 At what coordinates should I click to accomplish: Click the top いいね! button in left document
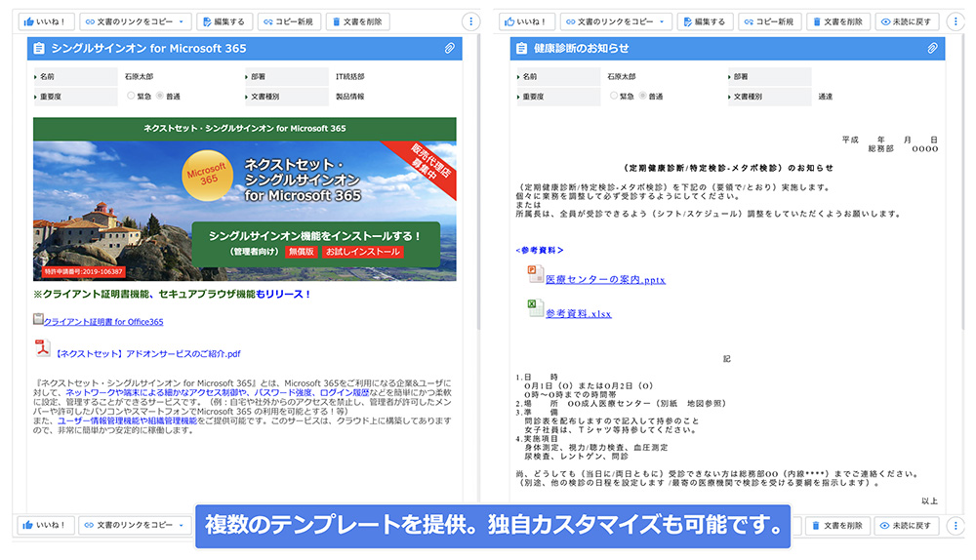tap(46, 21)
